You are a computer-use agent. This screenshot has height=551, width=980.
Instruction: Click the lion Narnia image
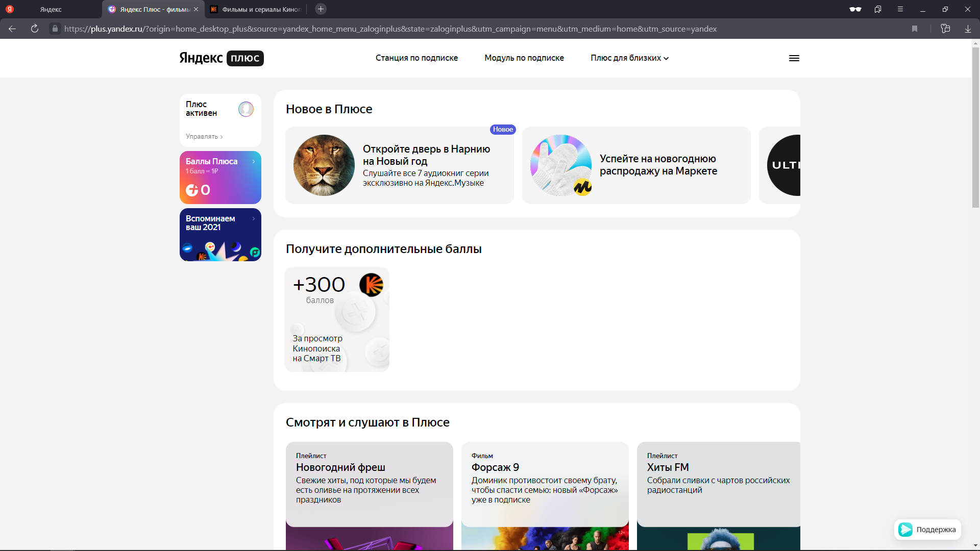point(324,165)
